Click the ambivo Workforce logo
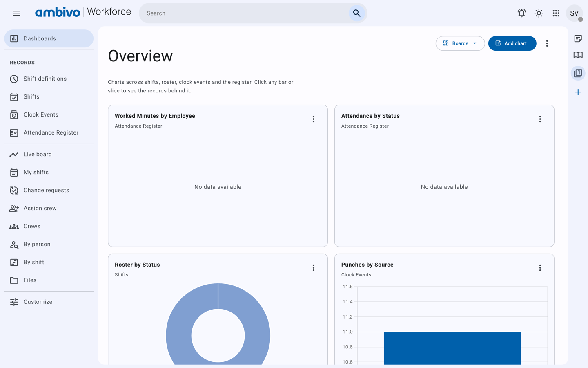Screen dimensions: 588x368 (x=83, y=12)
